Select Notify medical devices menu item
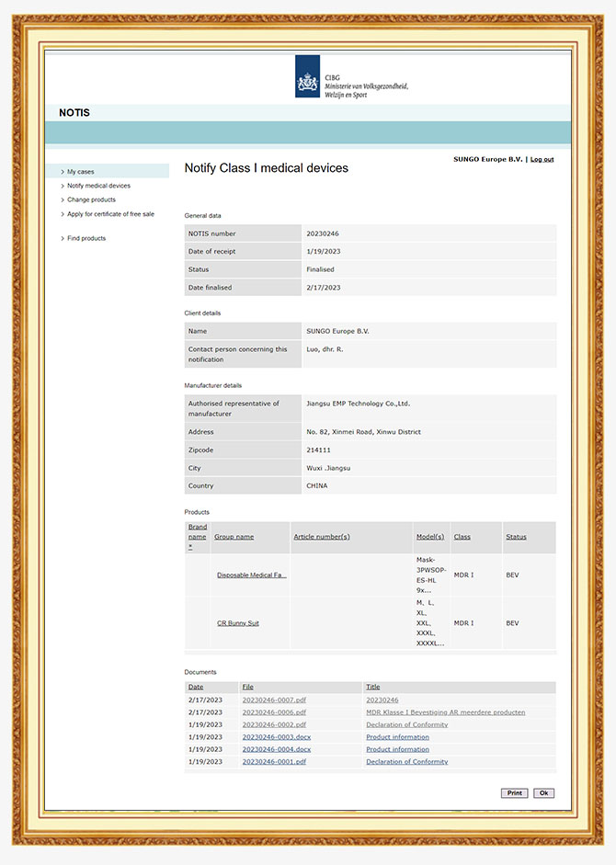The image size is (616, 865). click(98, 186)
